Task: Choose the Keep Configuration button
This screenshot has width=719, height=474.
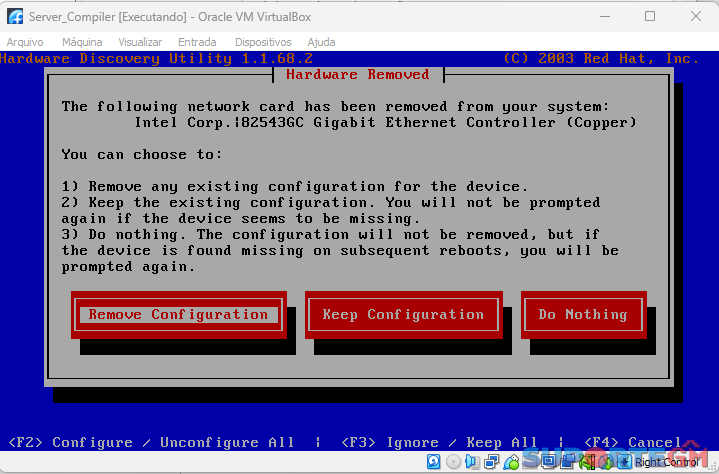Action: tap(402, 314)
